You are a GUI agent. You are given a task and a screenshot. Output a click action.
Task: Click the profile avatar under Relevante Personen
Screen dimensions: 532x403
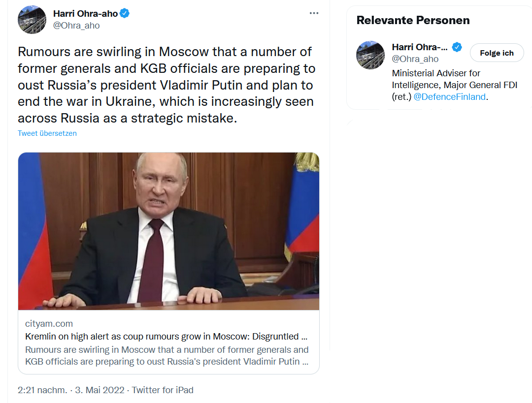pyautogui.click(x=370, y=55)
